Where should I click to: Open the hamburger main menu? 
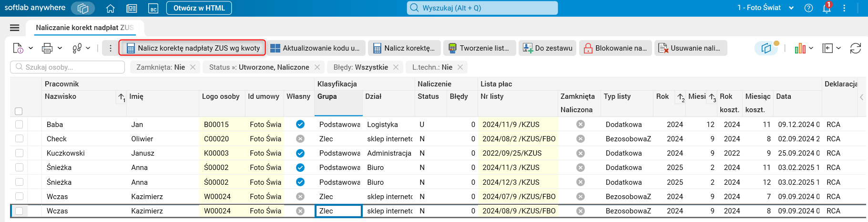[15, 28]
